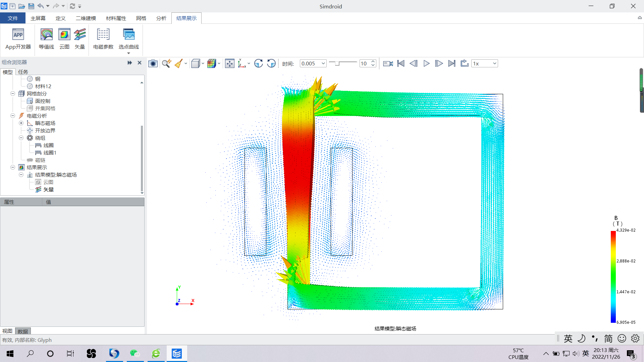644x362 pixels.
Task: Click the broom clear tool
Action: tap(179, 64)
